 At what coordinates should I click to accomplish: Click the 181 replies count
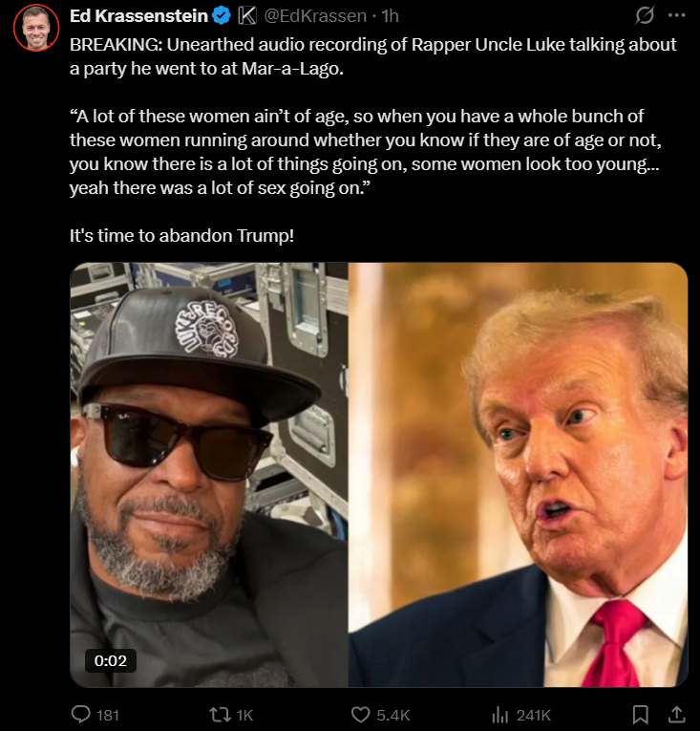[x=108, y=715]
